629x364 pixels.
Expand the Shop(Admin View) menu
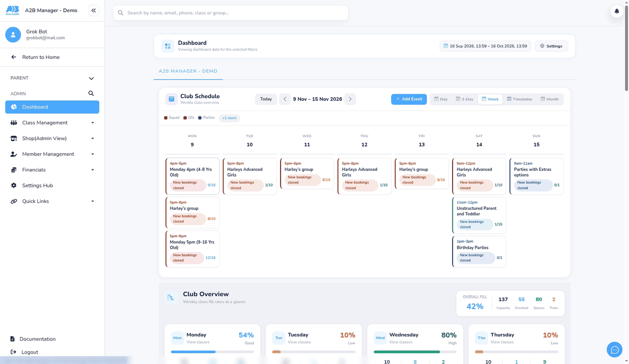52,139
